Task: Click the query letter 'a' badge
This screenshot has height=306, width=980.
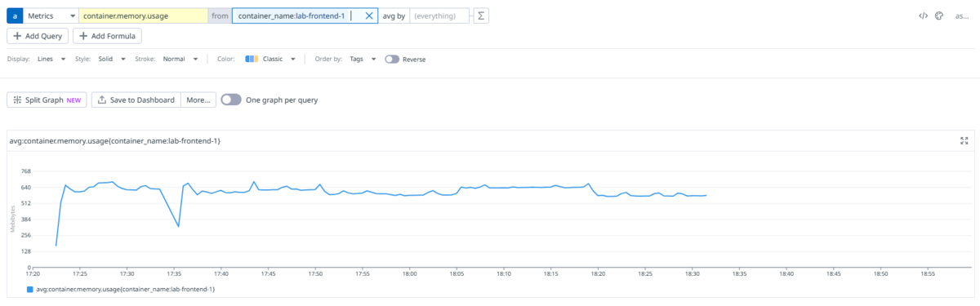Action: [x=15, y=16]
